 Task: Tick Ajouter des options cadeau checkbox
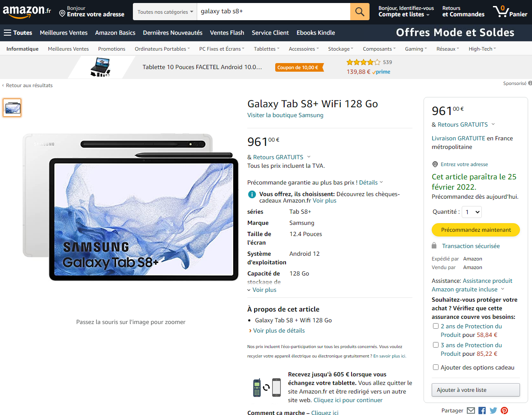point(436,367)
